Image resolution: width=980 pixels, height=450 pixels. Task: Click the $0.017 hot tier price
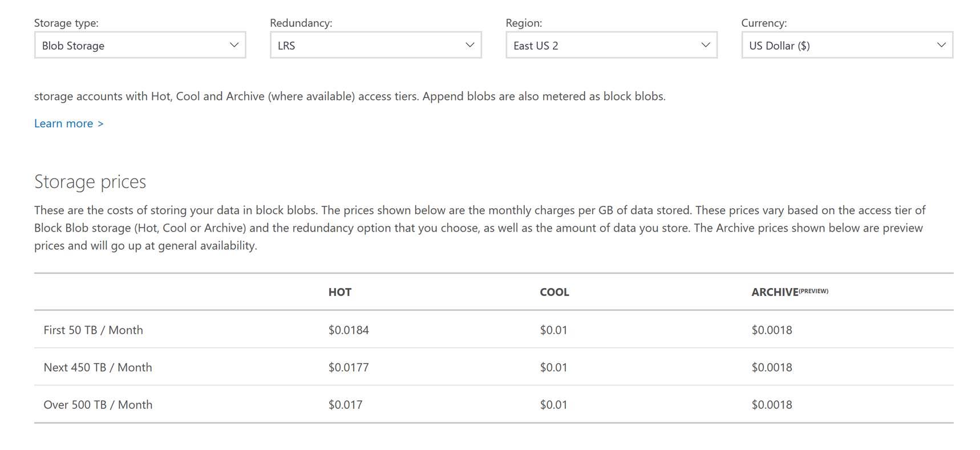(345, 405)
